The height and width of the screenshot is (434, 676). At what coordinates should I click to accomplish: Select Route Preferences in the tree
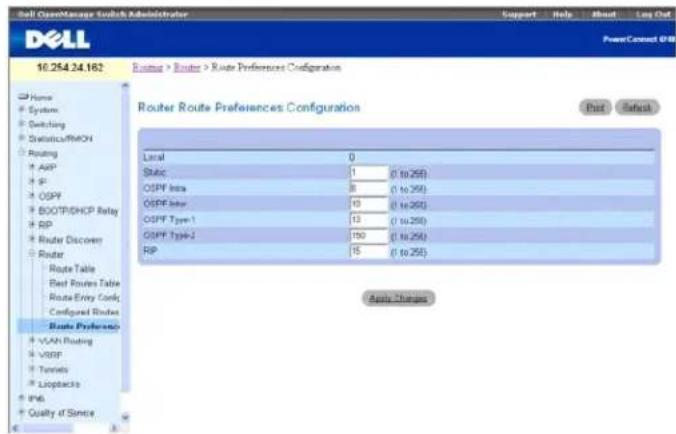pyautogui.click(x=84, y=326)
